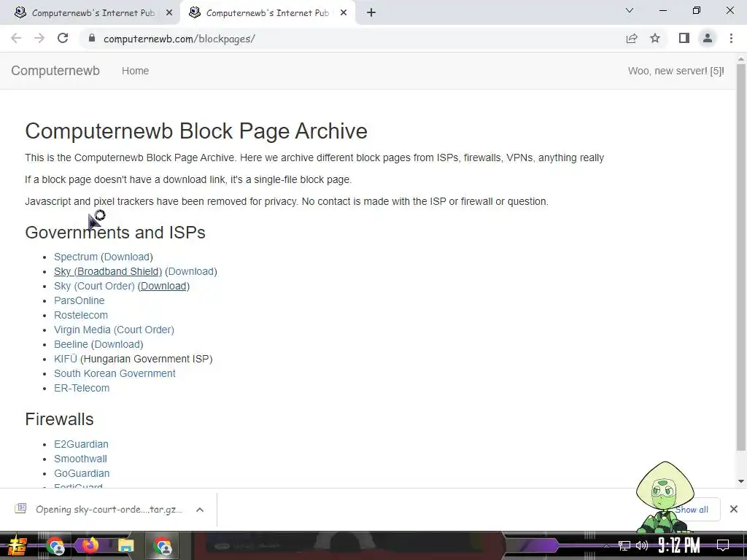The width and height of the screenshot is (747, 560).
Task: Open the Beeline block page link
Action: click(x=71, y=344)
